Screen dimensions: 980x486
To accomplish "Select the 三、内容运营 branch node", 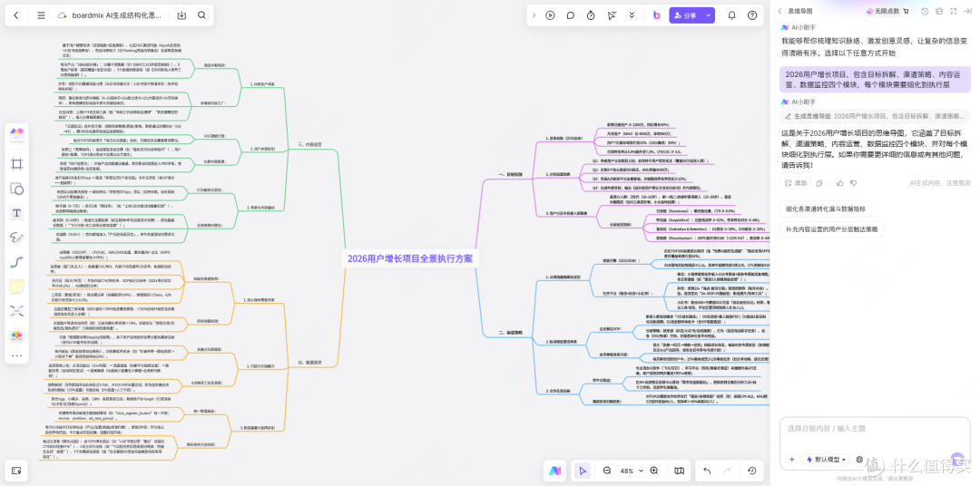I will click(309, 143).
